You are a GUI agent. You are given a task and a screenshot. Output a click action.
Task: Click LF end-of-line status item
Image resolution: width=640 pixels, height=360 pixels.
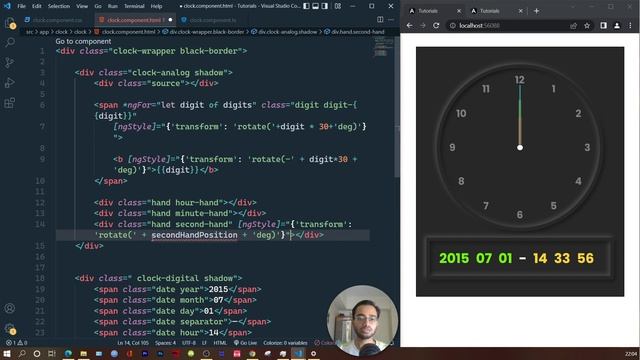point(204,343)
